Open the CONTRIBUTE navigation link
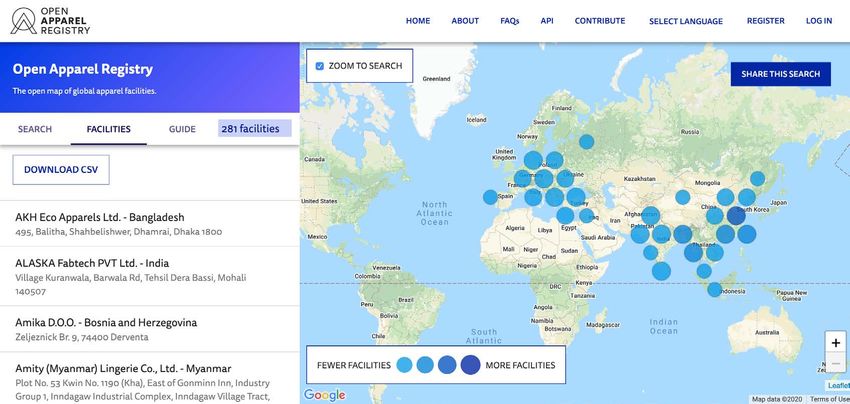Screen dimensions: 850x404 [x=600, y=21]
